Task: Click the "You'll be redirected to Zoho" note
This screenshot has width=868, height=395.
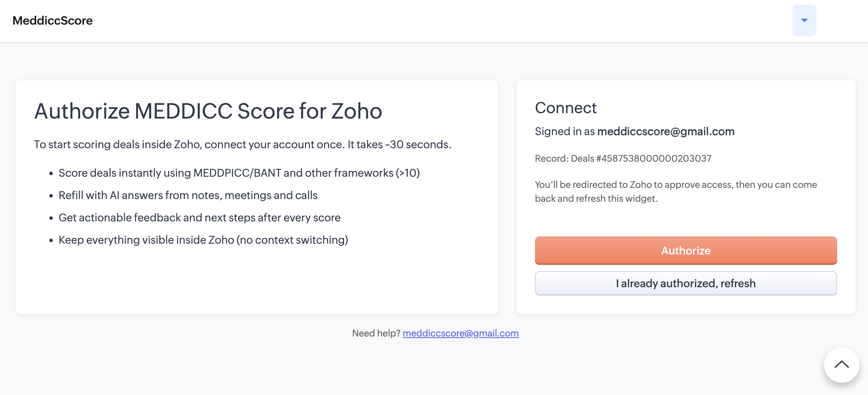Action: coord(676,185)
